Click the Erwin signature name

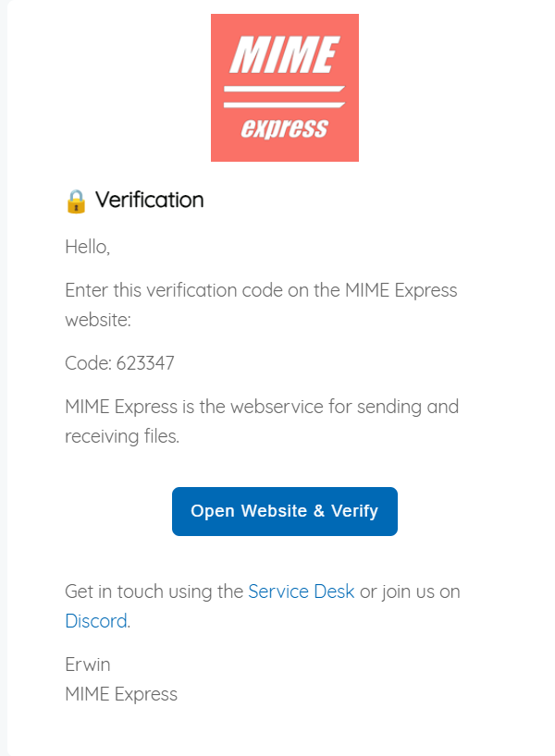(x=87, y=665)
